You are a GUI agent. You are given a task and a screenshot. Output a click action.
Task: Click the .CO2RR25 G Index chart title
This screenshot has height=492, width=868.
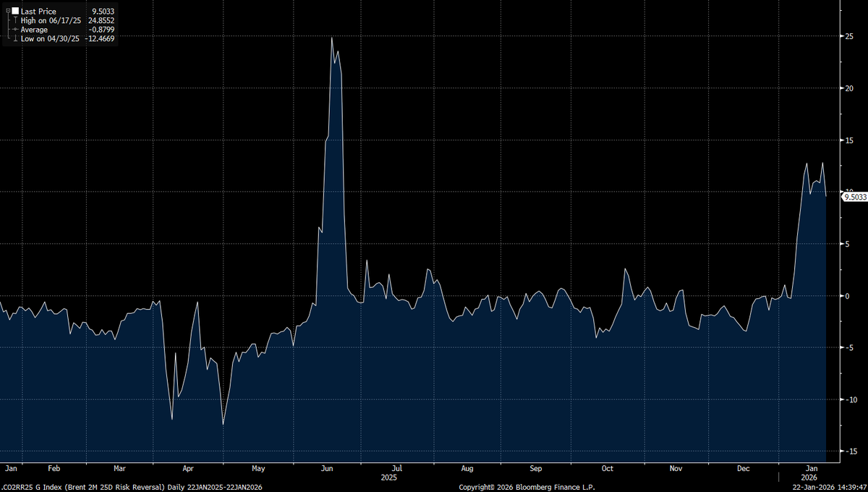coord(132,487)
